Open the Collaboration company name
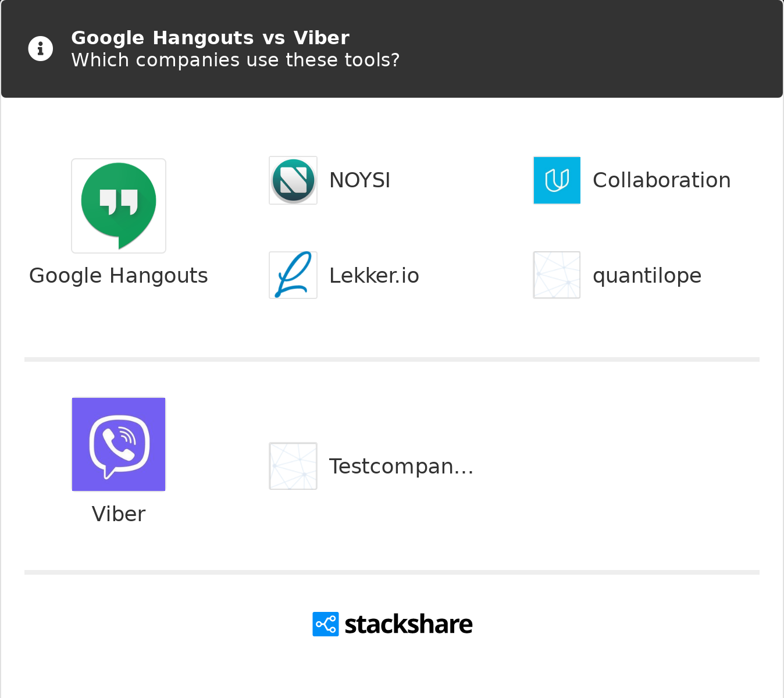Image resolution: width=784 pixels, height=698 pixels. pyautogui.click(x=661, y=180)
